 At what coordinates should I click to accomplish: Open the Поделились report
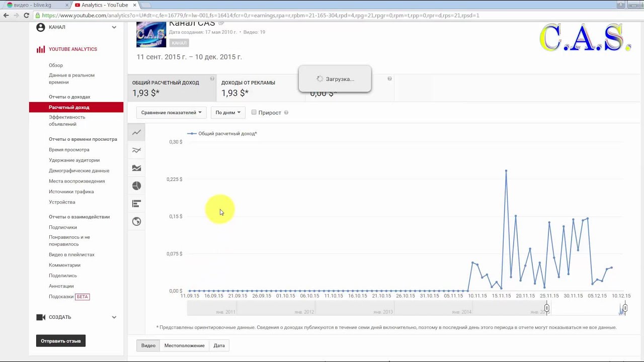(63, 276)
